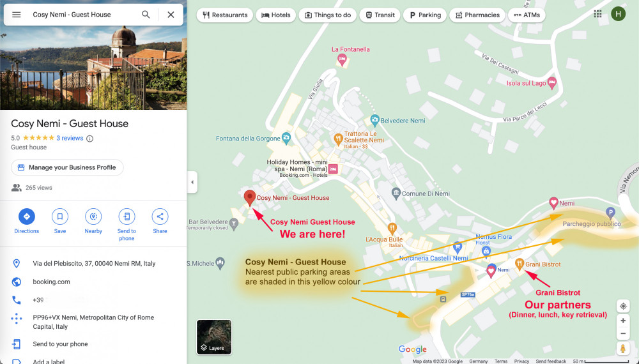
Task: Click Send feedback in the footer
Action: (551, 361)
